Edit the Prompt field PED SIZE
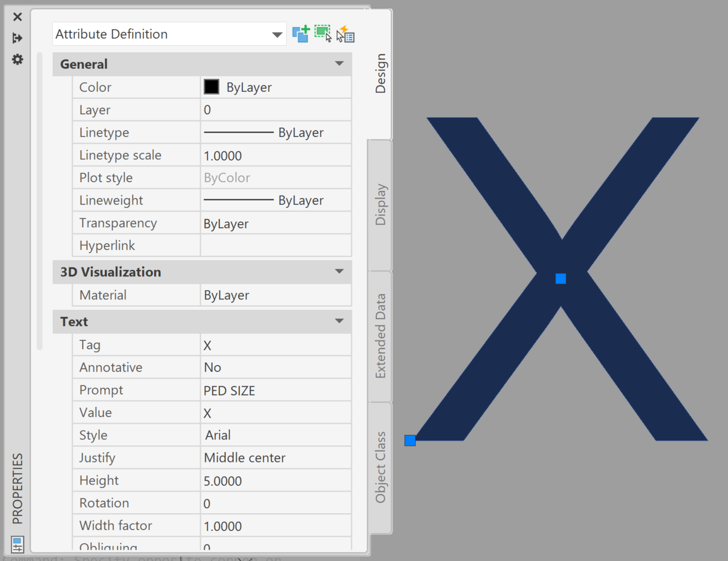This screenshot has width=728, height=561. tap(276, 390)
